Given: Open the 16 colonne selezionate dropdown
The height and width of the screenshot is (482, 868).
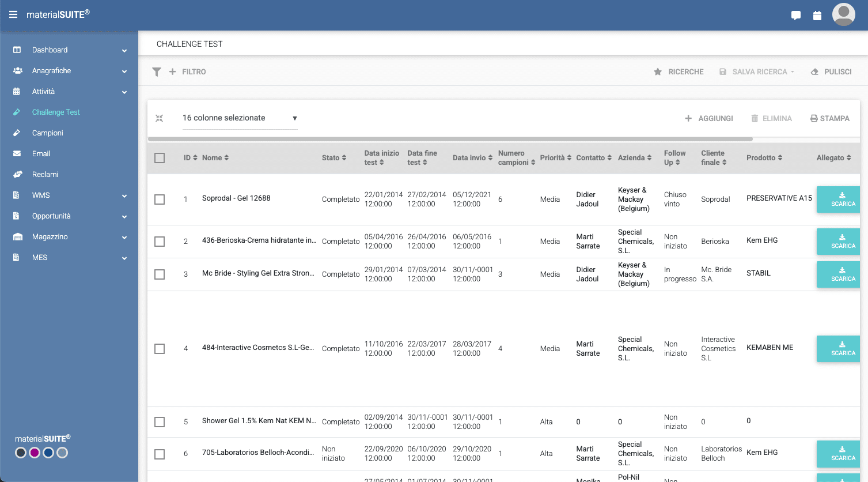Looking at the screenshot, I should click(x=240, y=118).
